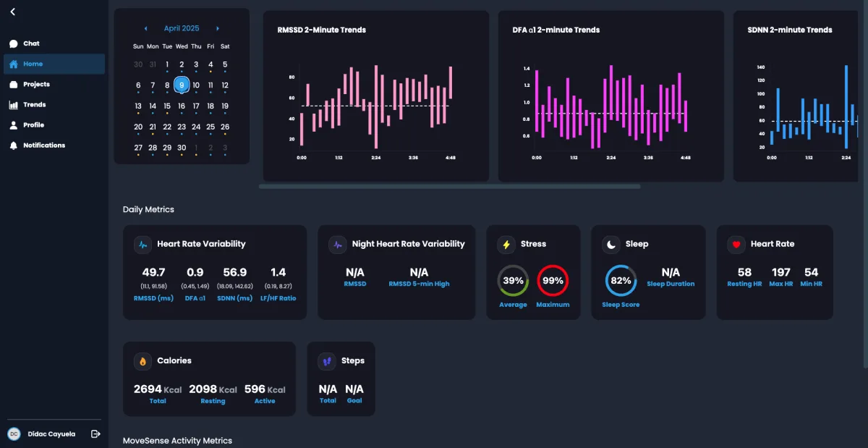Click the 56.9 SDNN value

click(x=235, y=273)
